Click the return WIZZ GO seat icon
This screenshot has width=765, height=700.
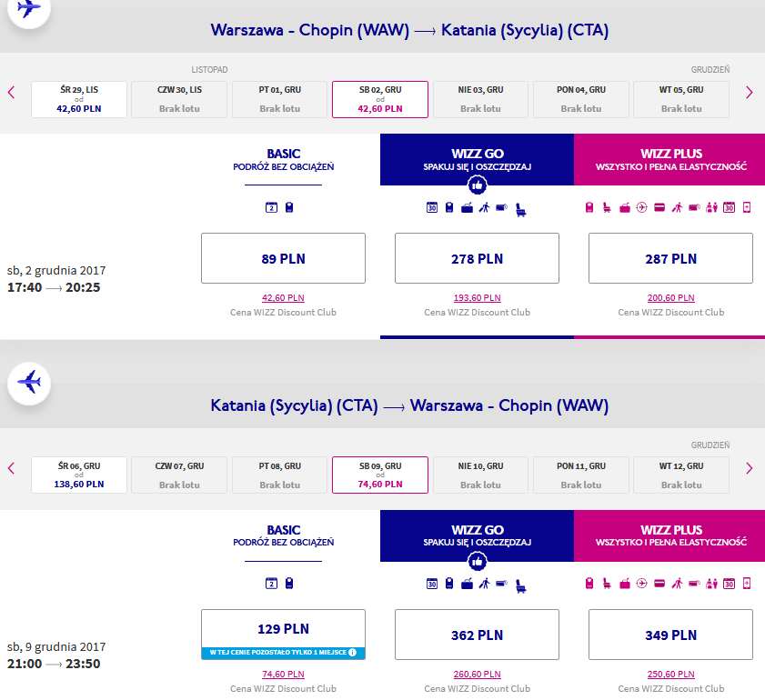pyautogui.click(x=521, y=586)
